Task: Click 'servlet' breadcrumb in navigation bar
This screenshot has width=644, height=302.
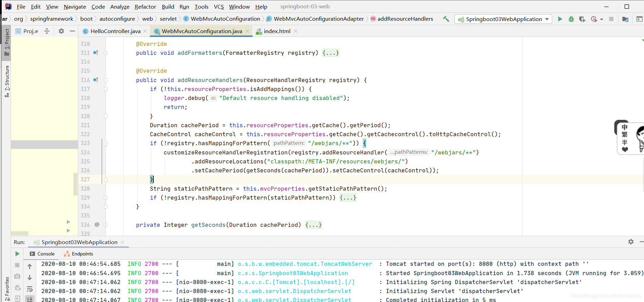Action: point(168,19)
